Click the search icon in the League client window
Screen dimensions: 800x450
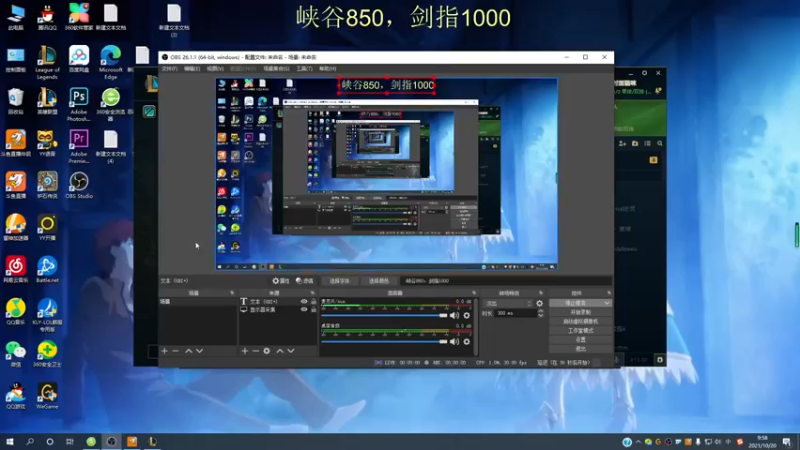(x=660, y=144)
